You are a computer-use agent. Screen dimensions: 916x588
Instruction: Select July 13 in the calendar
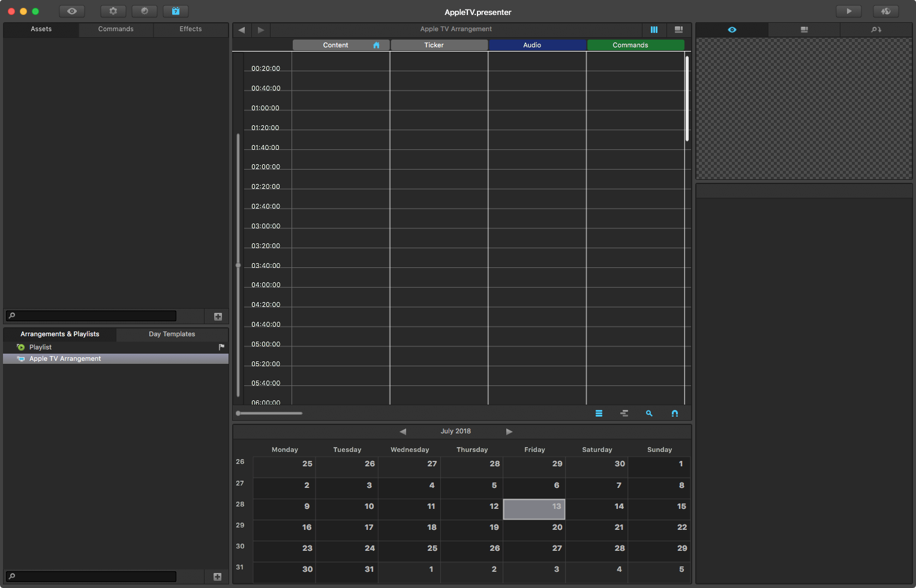(x=534, y=509)
